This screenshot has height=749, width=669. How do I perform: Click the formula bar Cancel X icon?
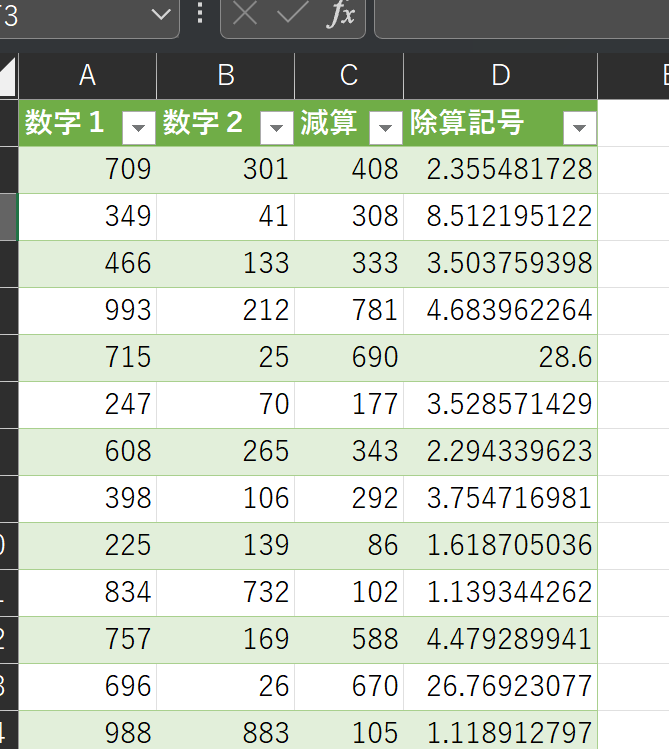pyautogui.click(x=245, y=15)
